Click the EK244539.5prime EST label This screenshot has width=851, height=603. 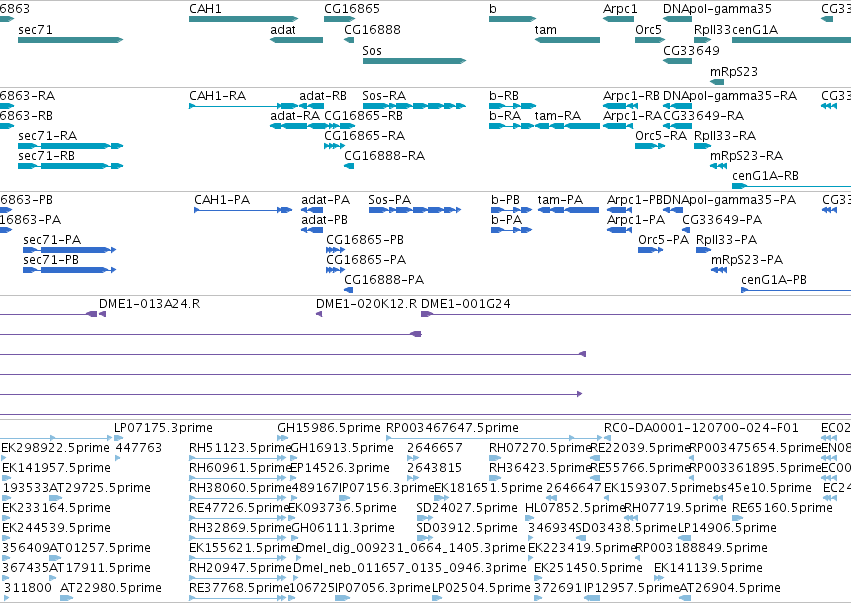coord(56,528)
